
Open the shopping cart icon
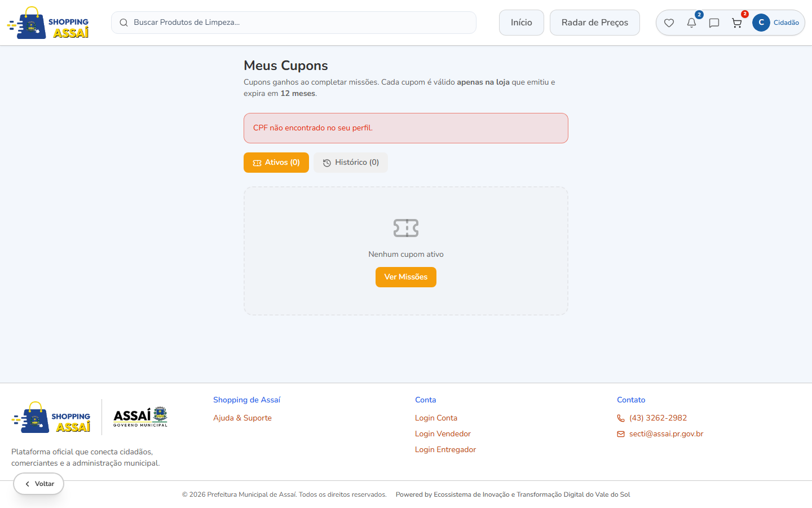click(x=736, y=23)
